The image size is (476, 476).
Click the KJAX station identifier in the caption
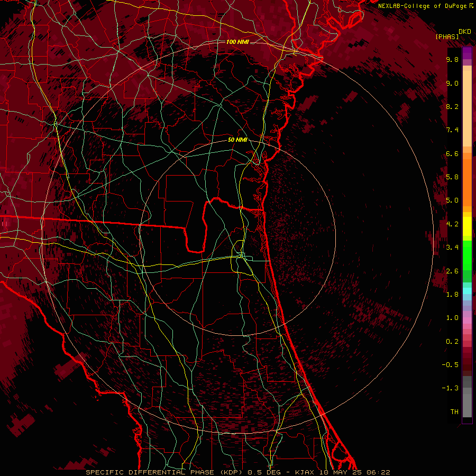point(305,472)
